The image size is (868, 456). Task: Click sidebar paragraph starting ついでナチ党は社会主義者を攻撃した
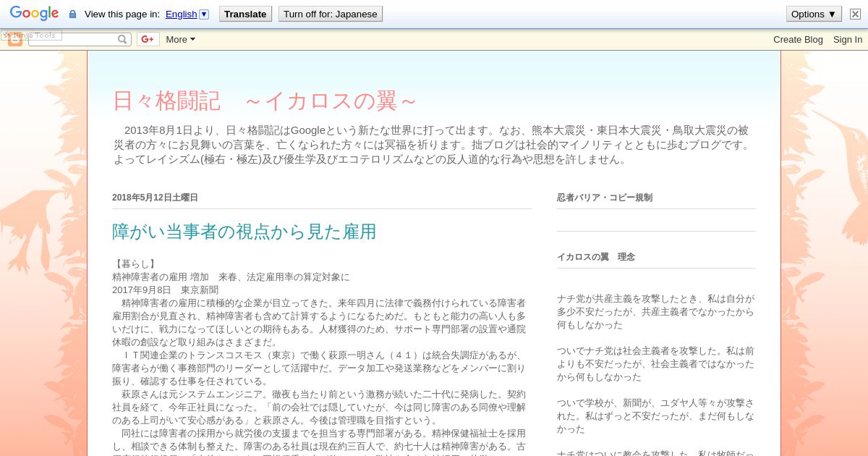(655, 363)
